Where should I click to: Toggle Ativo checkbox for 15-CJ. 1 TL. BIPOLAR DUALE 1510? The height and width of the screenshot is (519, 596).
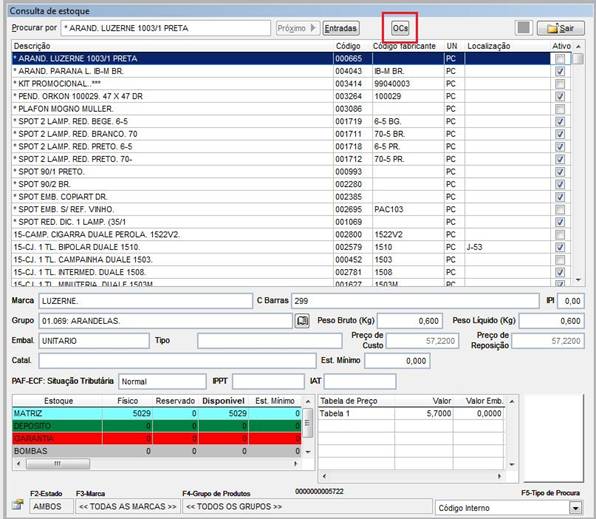[x=560, y=247]
